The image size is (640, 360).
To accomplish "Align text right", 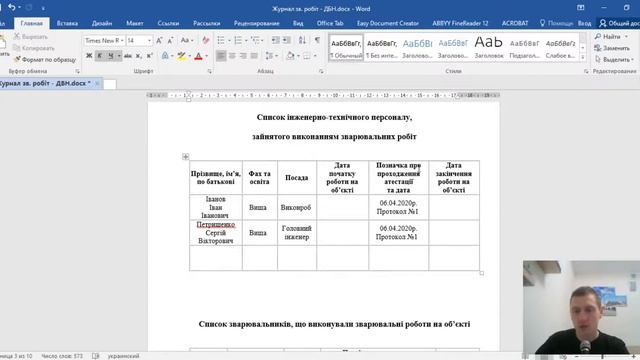I will tap(243, 56).
